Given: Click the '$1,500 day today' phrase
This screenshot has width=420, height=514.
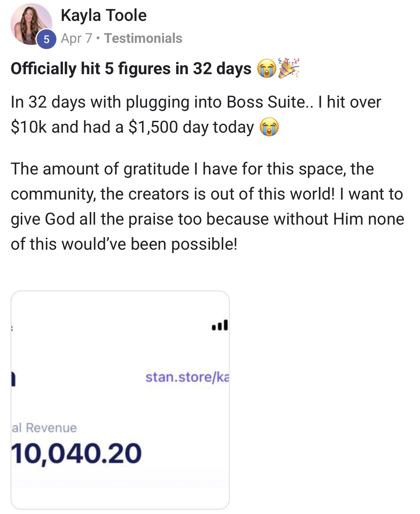Looking at the screenshot, I should [191, 127].
